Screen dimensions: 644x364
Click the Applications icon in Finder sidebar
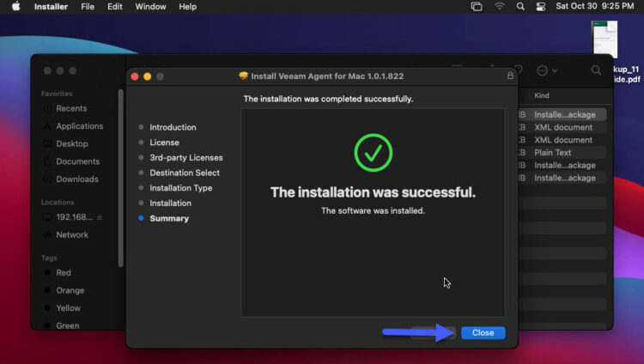coord(47,126)
